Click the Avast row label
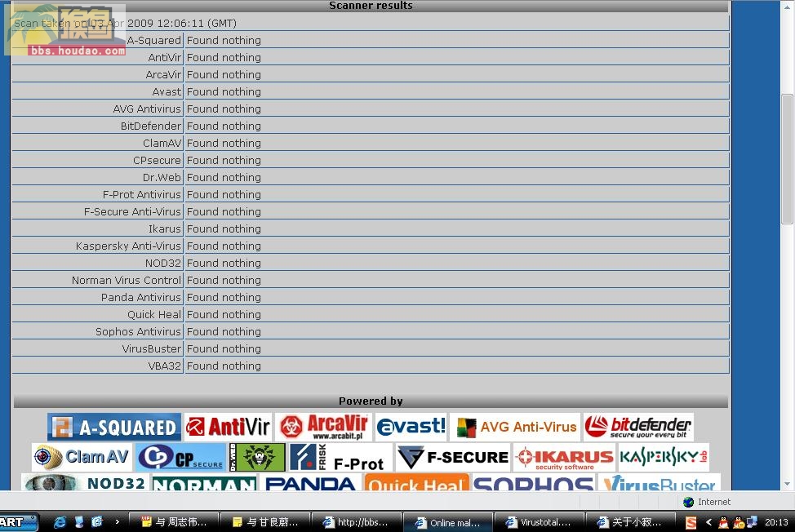The height and width of the screenshot is (532, 795). [x=167, y=92]
